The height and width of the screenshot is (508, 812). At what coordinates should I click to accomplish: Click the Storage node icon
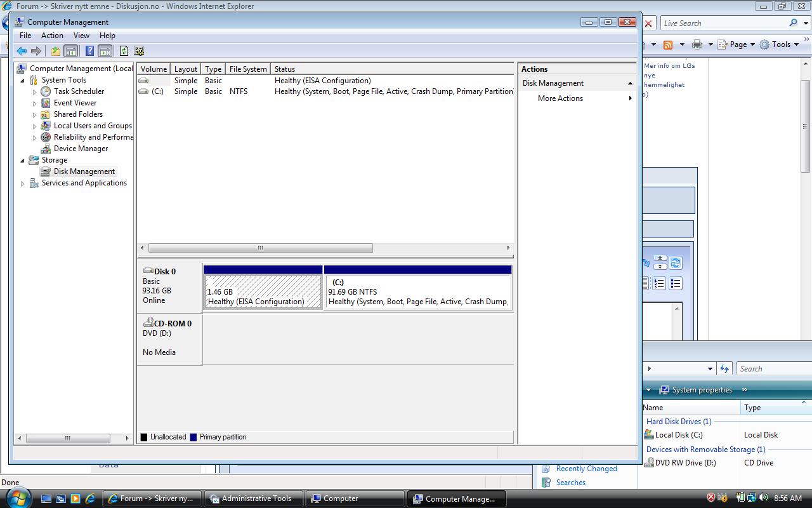point(34,160)
